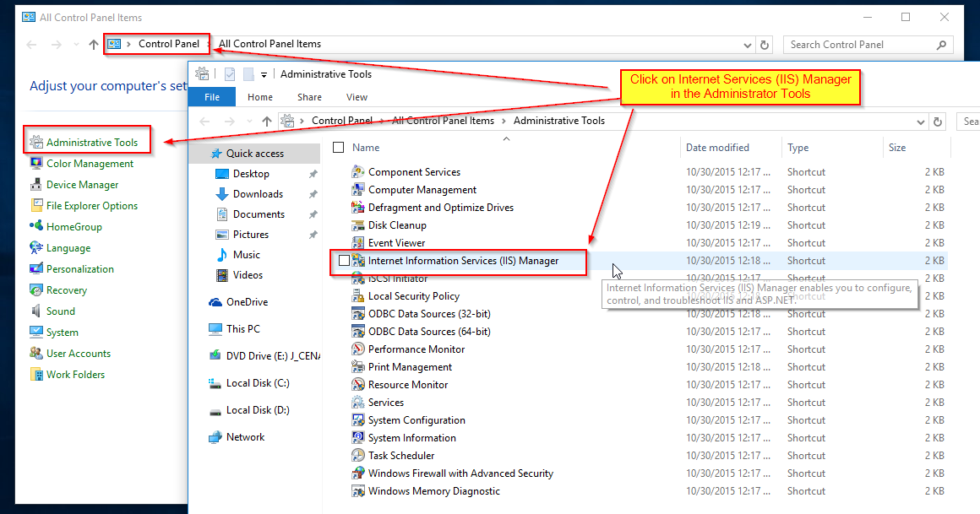Click OneDrive cloud icon in navigation pane

(215, 302)
